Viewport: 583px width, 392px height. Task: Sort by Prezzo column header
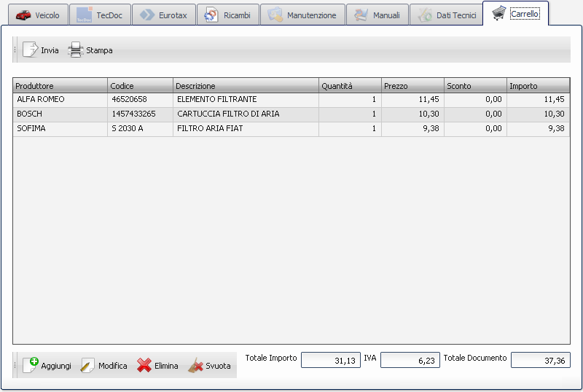pyautogui.click(x=412, y=85)
